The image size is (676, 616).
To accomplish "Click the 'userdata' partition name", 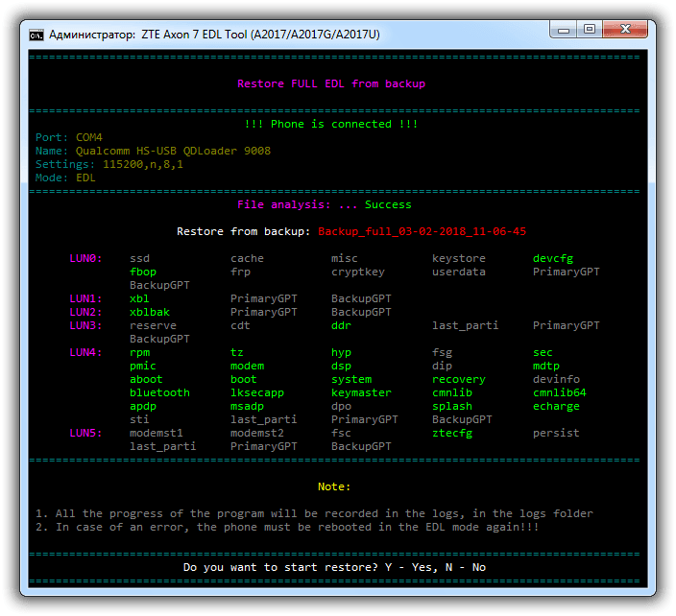I will [x=459, y=272].
